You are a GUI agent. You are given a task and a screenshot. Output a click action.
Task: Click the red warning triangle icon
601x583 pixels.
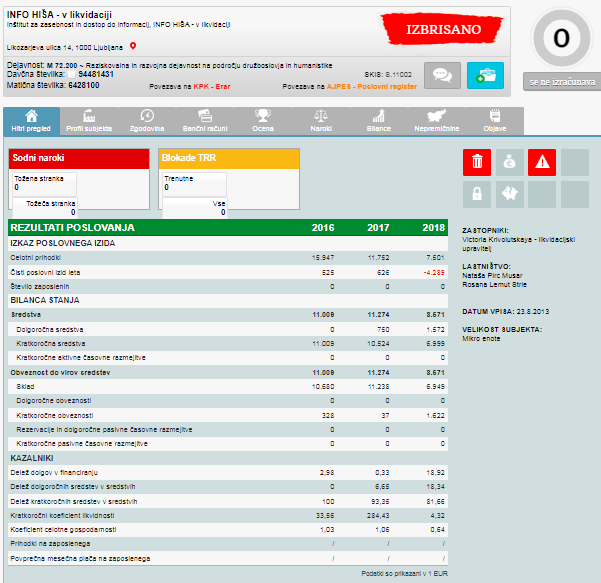(x=541, y=162)
